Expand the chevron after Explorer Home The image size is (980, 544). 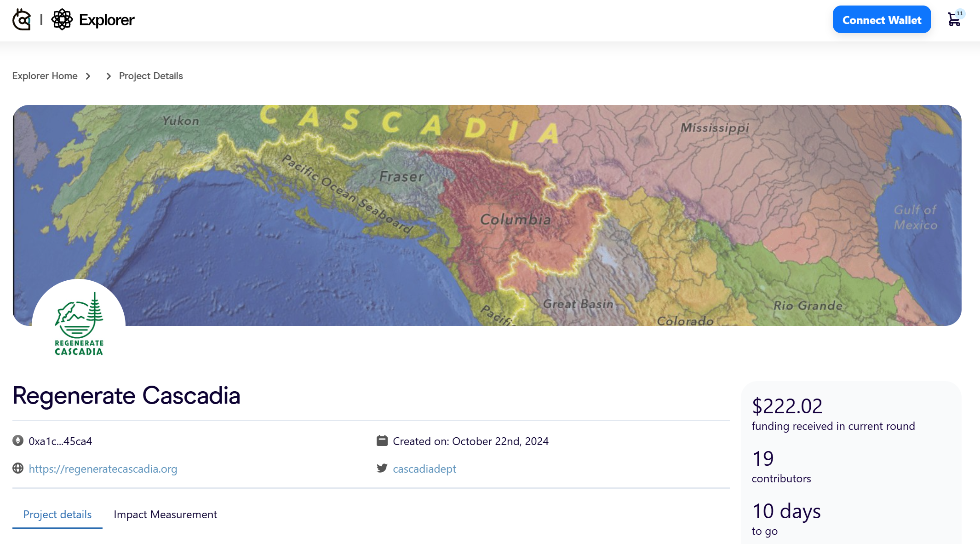pos(88,76)
